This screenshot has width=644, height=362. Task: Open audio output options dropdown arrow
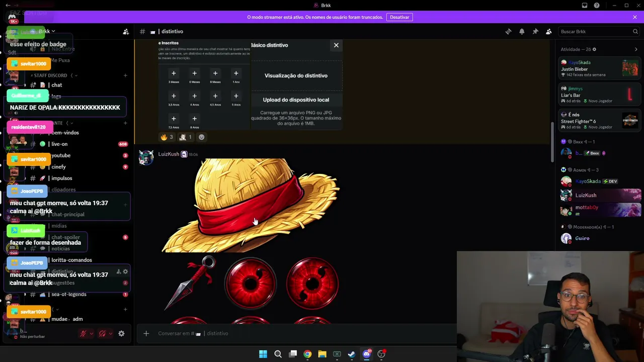point(110,333)
